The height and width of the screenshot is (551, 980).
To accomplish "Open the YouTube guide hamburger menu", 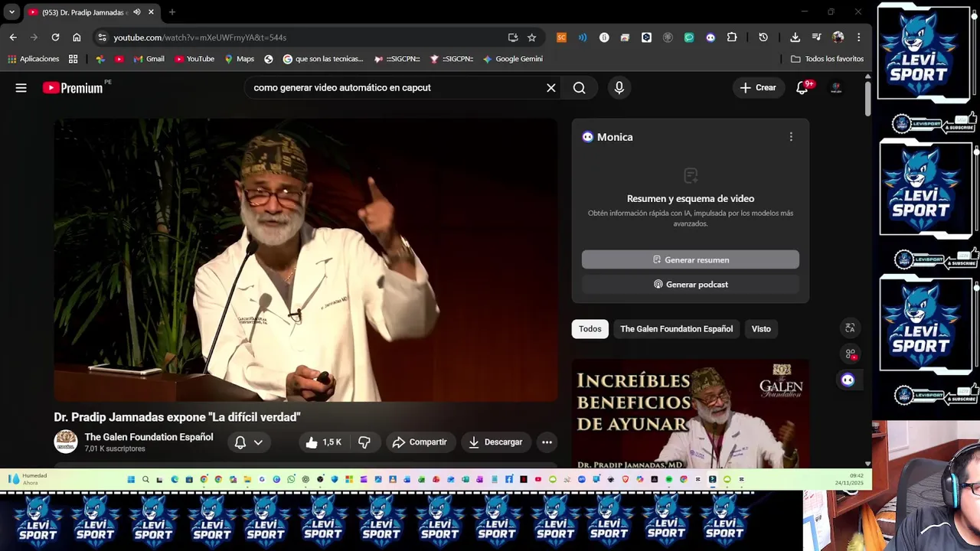I will tap(21, 88).
